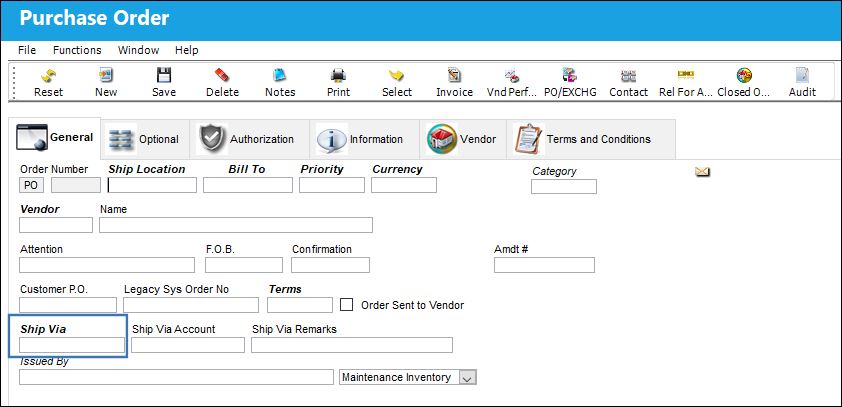Expand the Maintenance Inventory dropdown
The image size is (842, 407).
[x=467, y=377]
